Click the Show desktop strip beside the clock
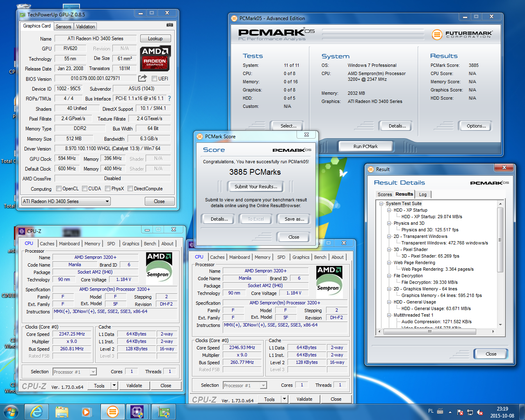The width and height of the screenshot is (525, 420). 522,412
